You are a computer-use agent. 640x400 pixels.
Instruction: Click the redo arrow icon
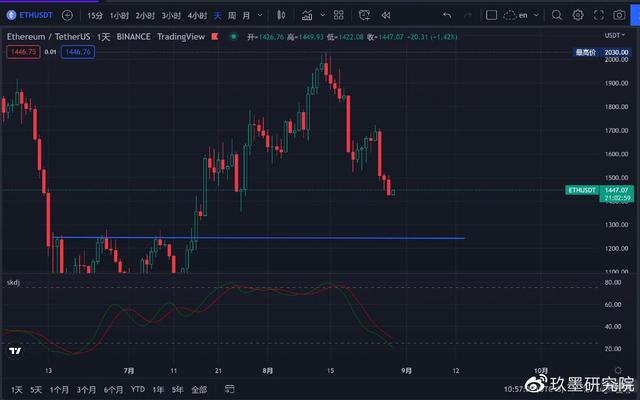click(468, 16)
